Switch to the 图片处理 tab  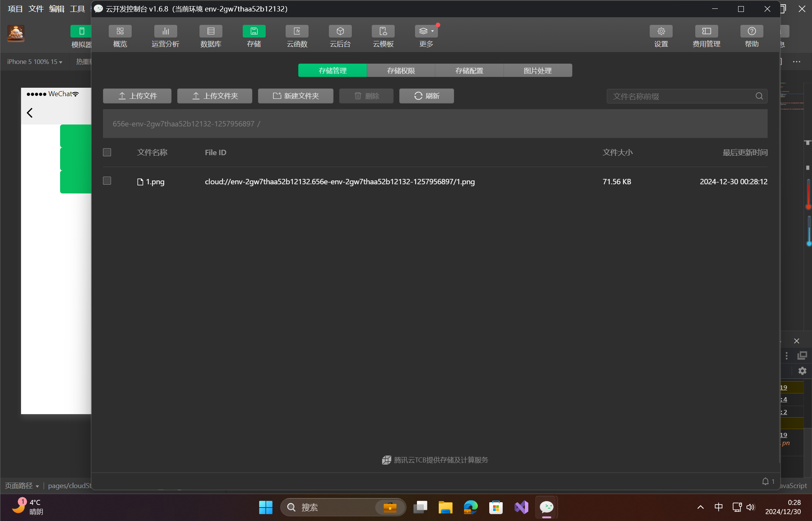(538, 70)
